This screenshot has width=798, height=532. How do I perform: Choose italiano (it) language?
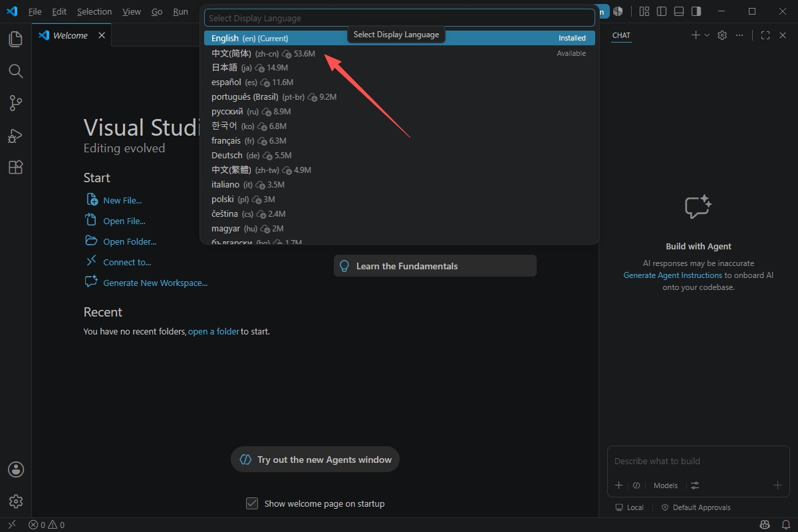coord(399,185)
